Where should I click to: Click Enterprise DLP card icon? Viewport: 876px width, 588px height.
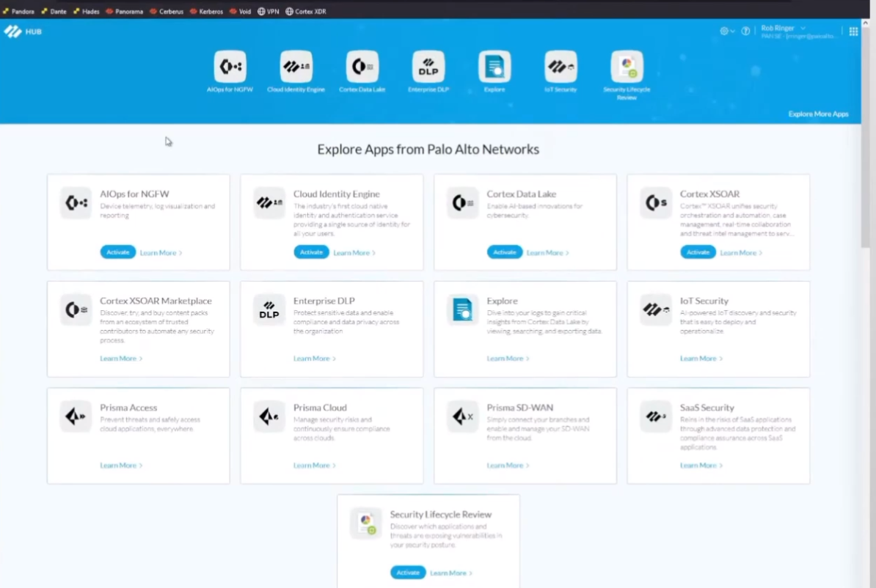(x=269, y=309)
